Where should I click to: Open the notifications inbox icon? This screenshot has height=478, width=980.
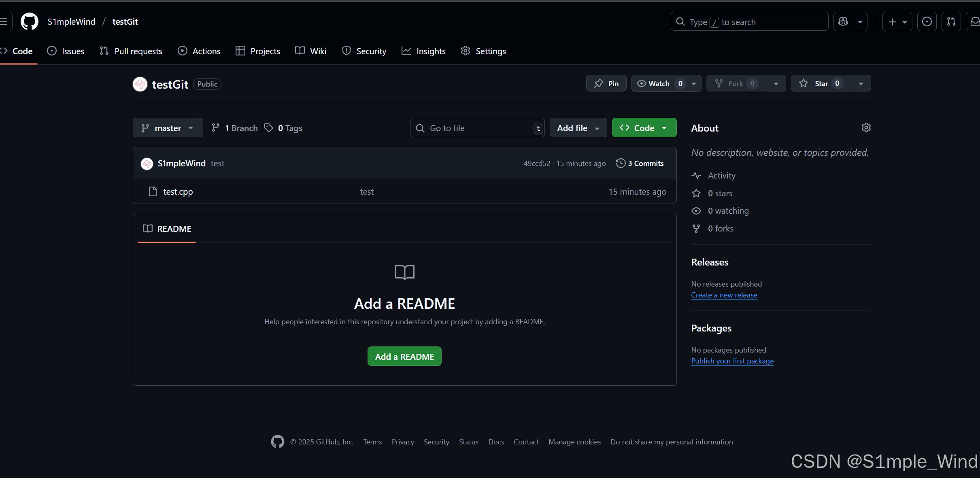pos(974,22)
